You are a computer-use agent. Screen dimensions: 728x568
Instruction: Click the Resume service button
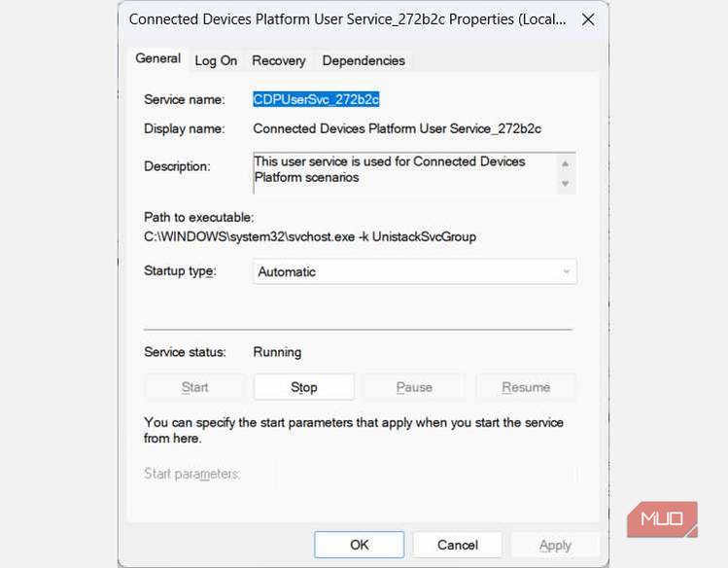tap(526, 387)
